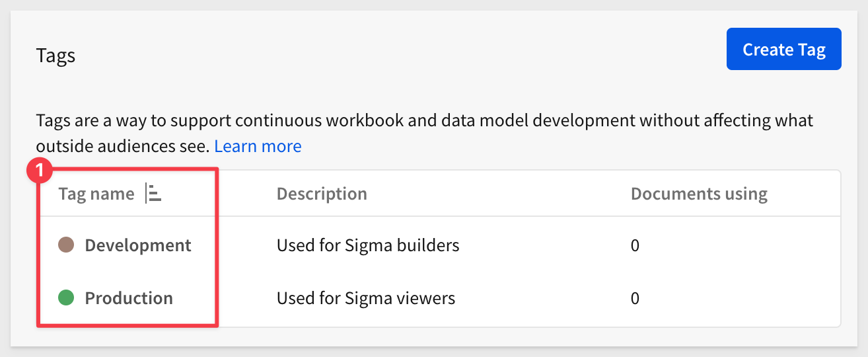
Task: Click the empty space right of Production's count
Action: click(740, 298)
